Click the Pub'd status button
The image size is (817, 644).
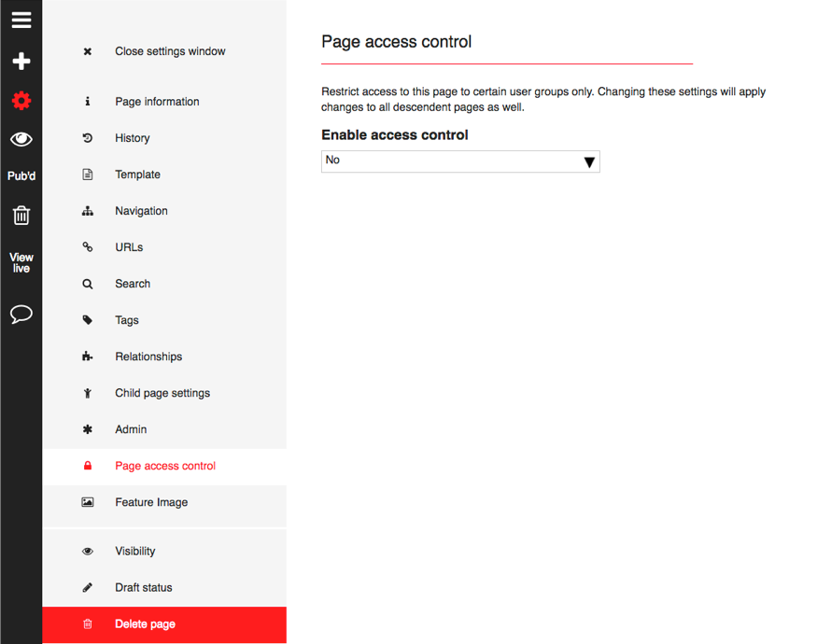pyautogui.click(x=21, y=176)
